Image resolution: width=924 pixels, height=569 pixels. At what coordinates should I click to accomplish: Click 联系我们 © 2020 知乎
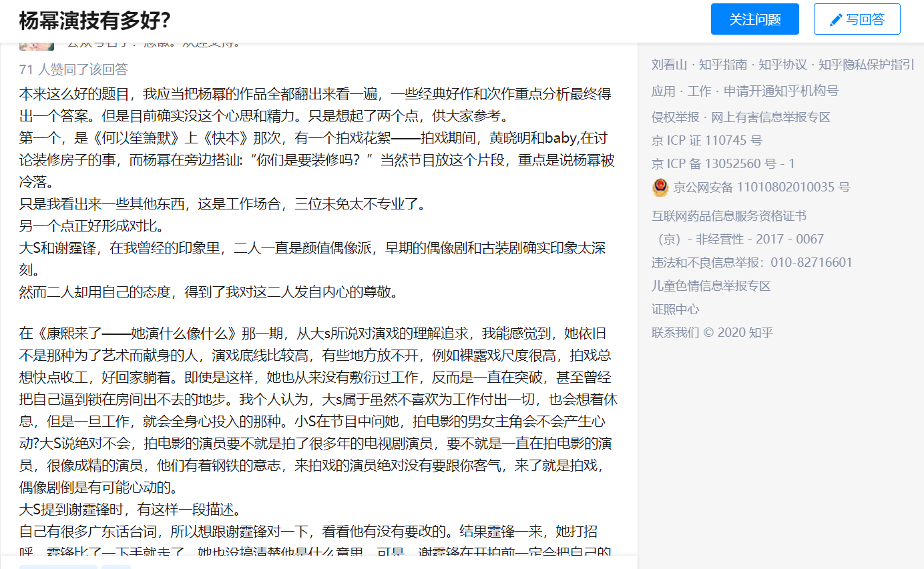click(x=712, y=333)
